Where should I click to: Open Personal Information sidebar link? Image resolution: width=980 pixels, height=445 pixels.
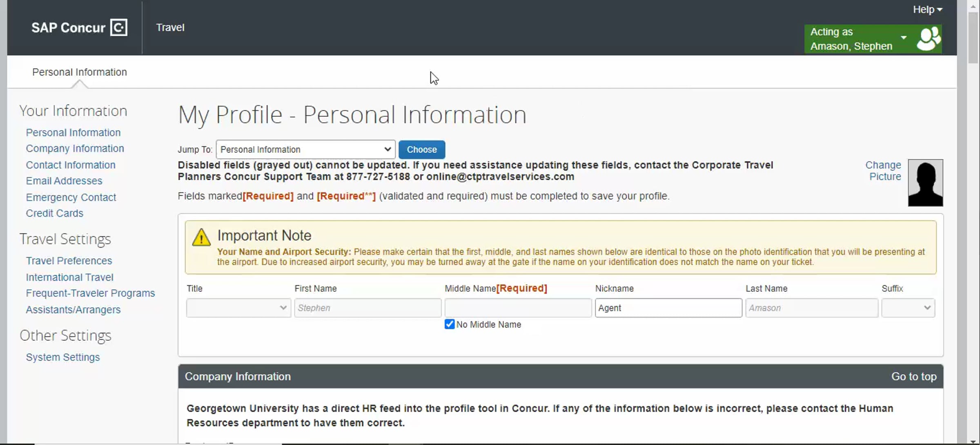(x=73, y=132)
